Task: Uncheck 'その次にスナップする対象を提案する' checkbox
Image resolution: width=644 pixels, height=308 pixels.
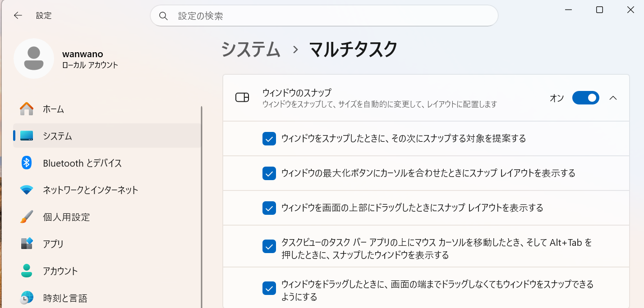Action: [269, 139]
